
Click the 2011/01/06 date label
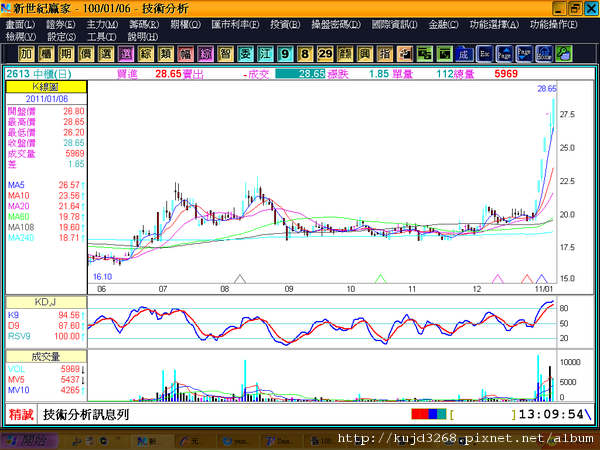click(x=47, y=99)
